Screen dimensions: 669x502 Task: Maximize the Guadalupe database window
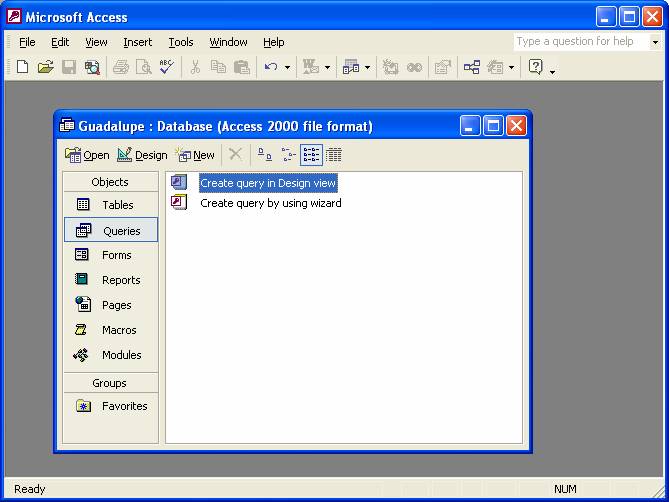493,126
